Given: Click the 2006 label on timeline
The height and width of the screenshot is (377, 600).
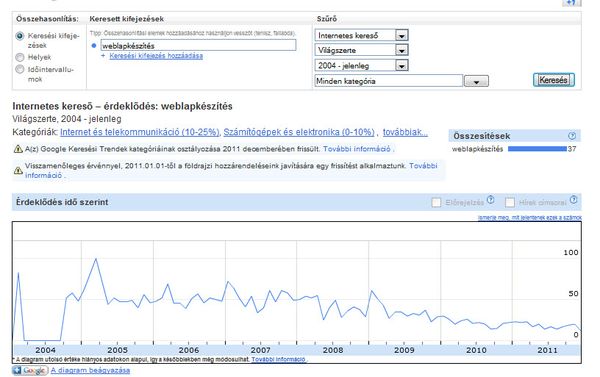Looking at the screenshot, I should (x=189, y=350).
